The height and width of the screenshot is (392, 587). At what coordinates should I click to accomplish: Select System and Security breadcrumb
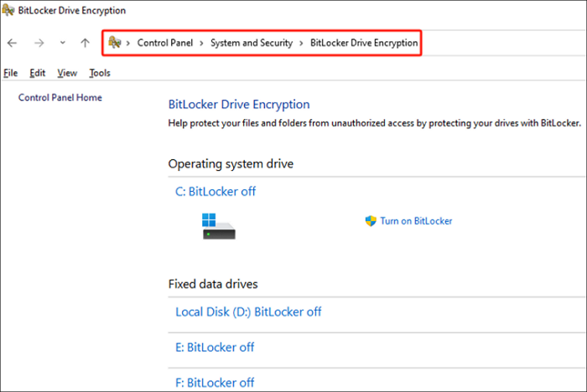[252, 43]
